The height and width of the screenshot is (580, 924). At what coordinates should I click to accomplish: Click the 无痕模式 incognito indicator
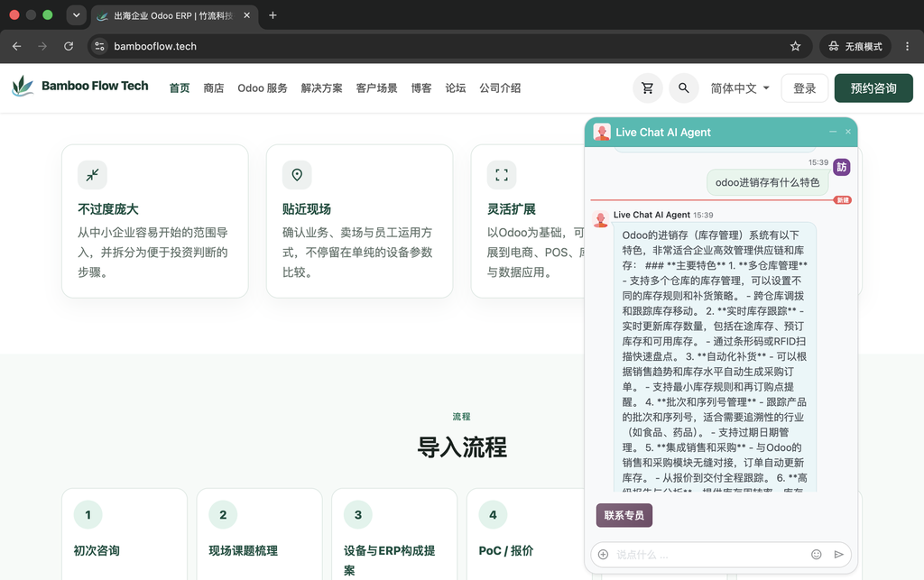click(x=855, y=46)
